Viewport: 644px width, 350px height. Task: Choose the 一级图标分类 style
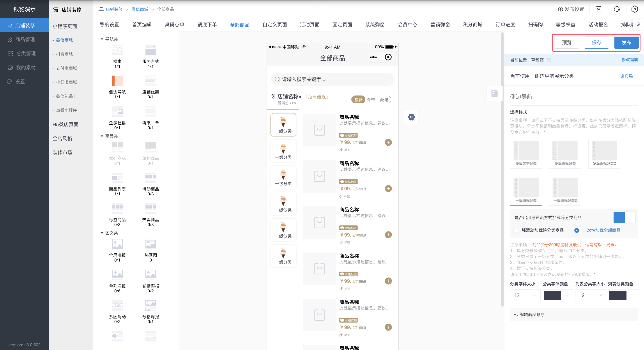(526, 191)
